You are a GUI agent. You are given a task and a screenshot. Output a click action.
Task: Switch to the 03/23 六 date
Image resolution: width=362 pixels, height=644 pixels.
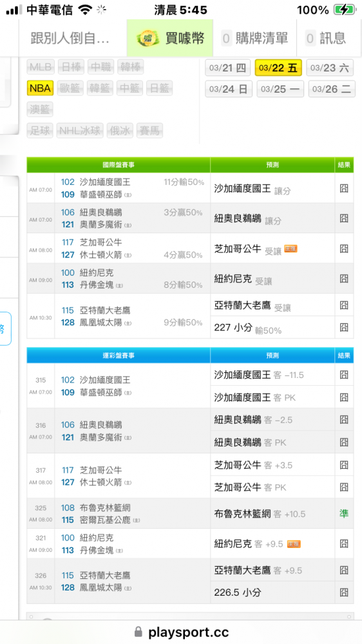tap(330, 68)
